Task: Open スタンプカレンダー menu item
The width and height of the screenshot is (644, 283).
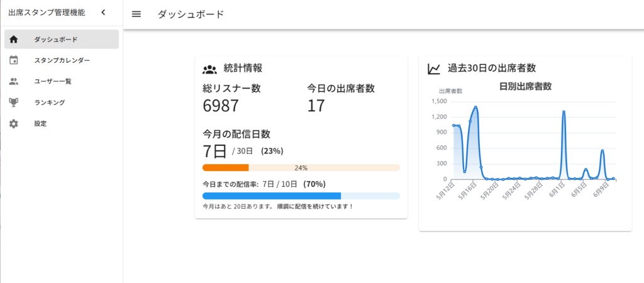Action: [x=62, y=60]
